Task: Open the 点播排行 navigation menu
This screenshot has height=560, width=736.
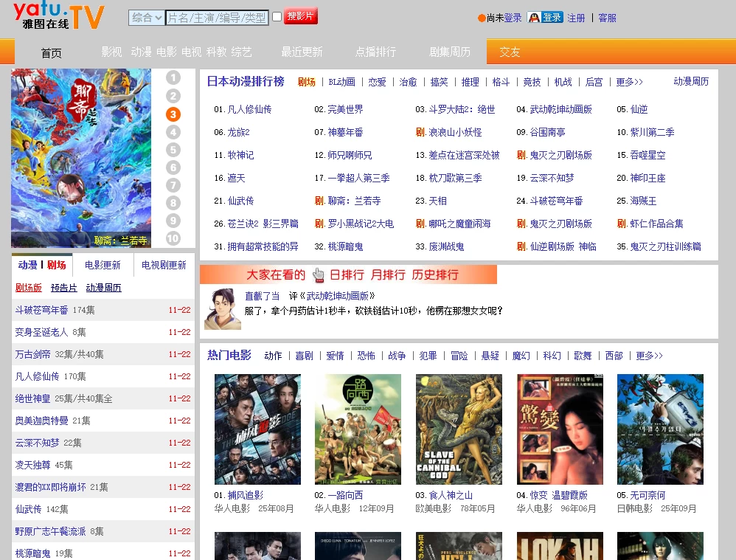Action: tap(375, 52)
